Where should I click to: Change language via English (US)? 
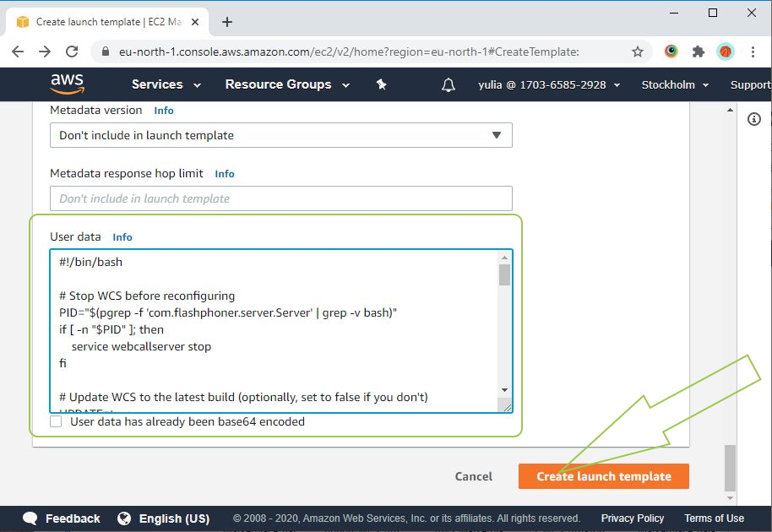pos(174,518)
